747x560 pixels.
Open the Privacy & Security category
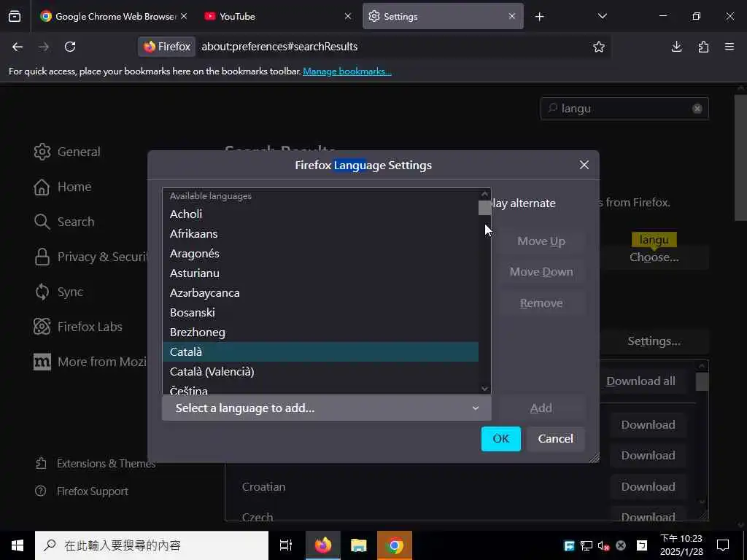tap(90, 257)
